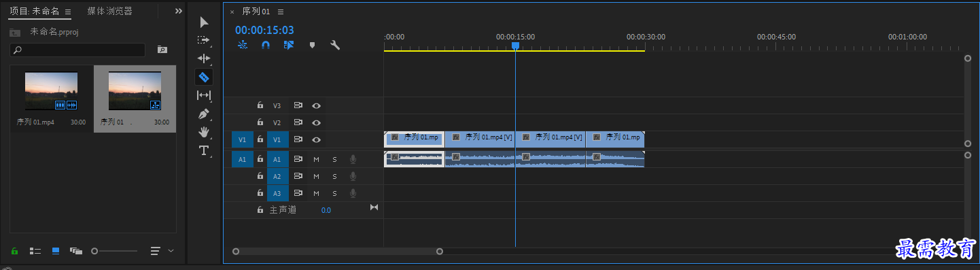Open the 序列 01 panel menu
The width and height of the screenshot is (980, 270).
281,12
